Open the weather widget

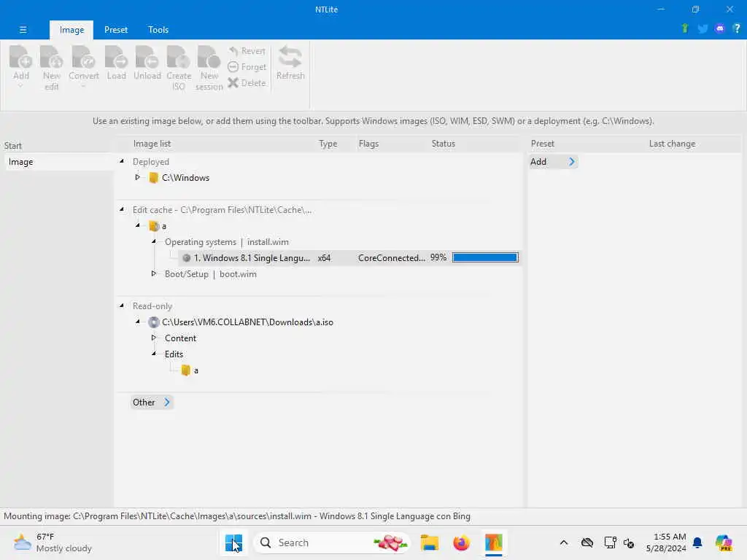(53, 542)
